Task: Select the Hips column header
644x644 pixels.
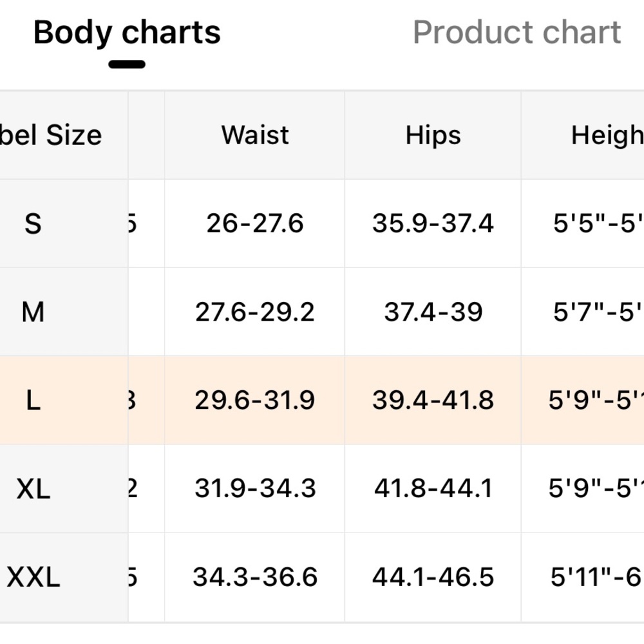Action: (x=433, y=135)
